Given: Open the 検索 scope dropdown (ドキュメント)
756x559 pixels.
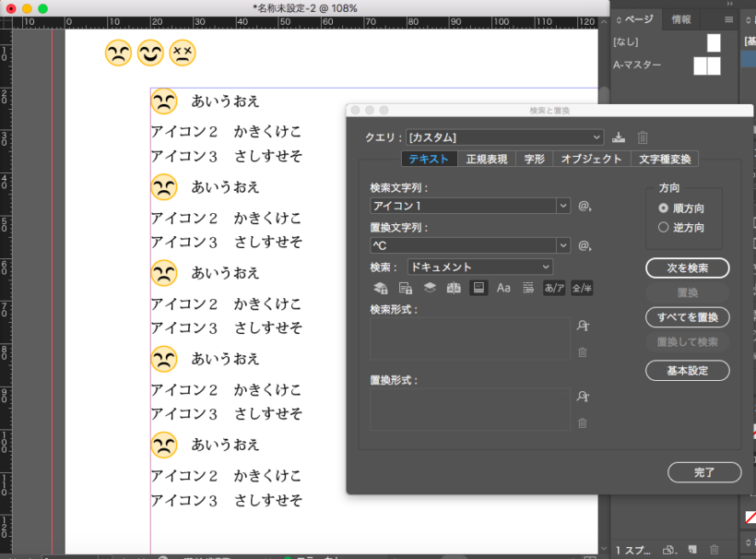Looking at the screenshot, I should pyautogui.click(x=479, y=267).
